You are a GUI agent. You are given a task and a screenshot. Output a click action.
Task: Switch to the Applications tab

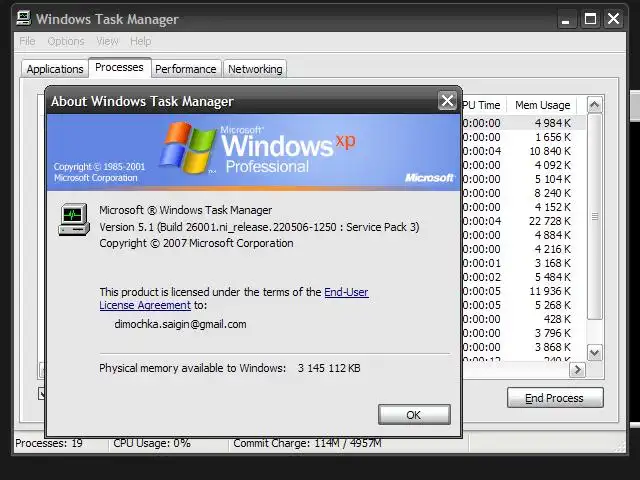tap(55, 69)
